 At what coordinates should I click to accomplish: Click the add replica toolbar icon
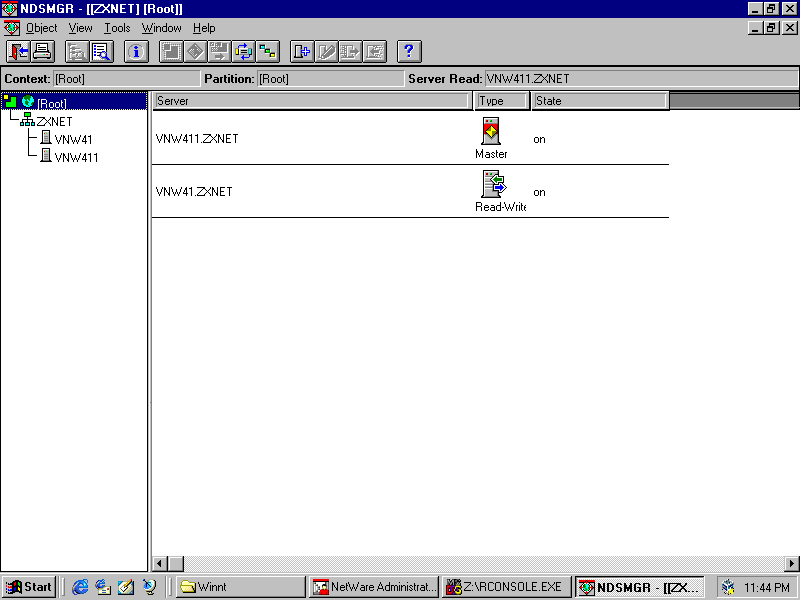click(x=302, y=51)
